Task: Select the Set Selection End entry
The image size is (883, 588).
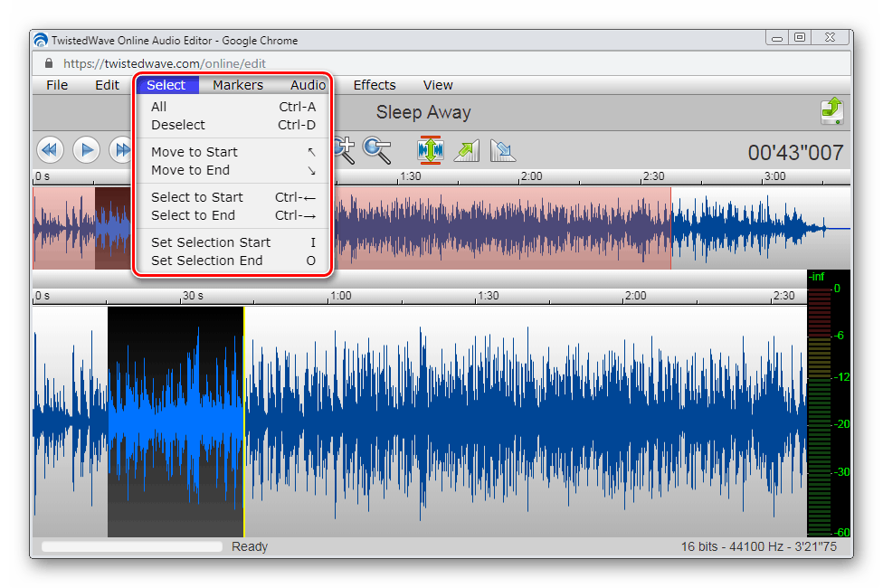Action: point(207,261)
